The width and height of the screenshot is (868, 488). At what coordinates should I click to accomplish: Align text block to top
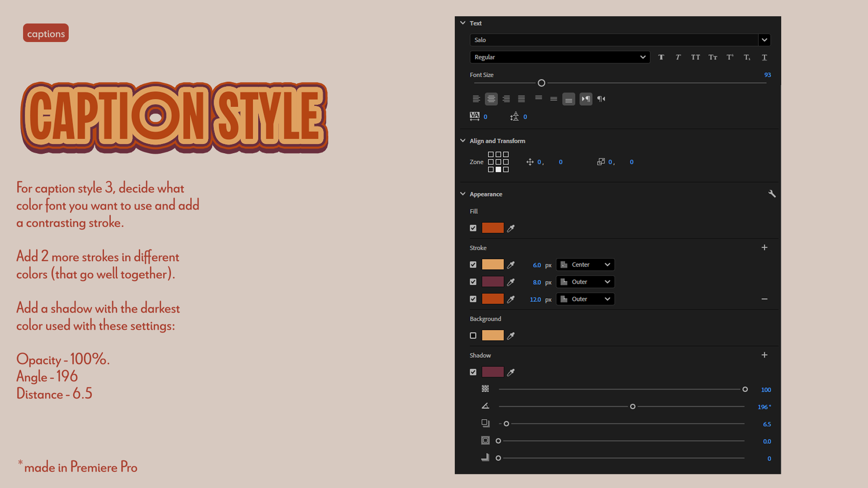point(538,98)
